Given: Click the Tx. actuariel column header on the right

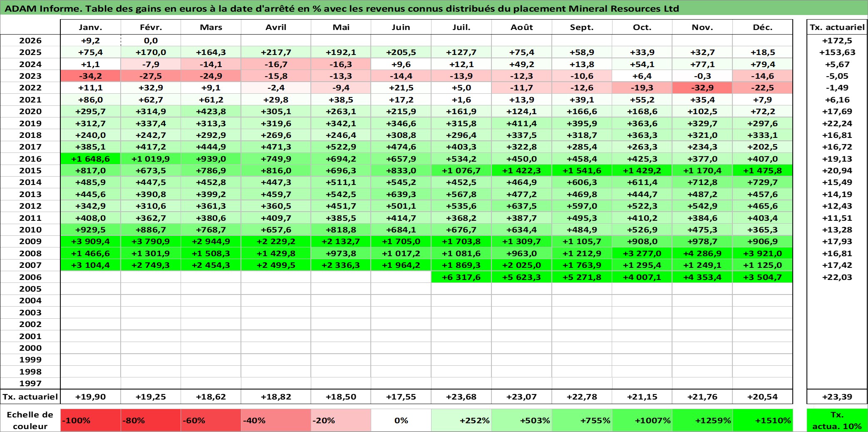Looking at the screenshot, I should pyautogui.click(x=837, y=27).
